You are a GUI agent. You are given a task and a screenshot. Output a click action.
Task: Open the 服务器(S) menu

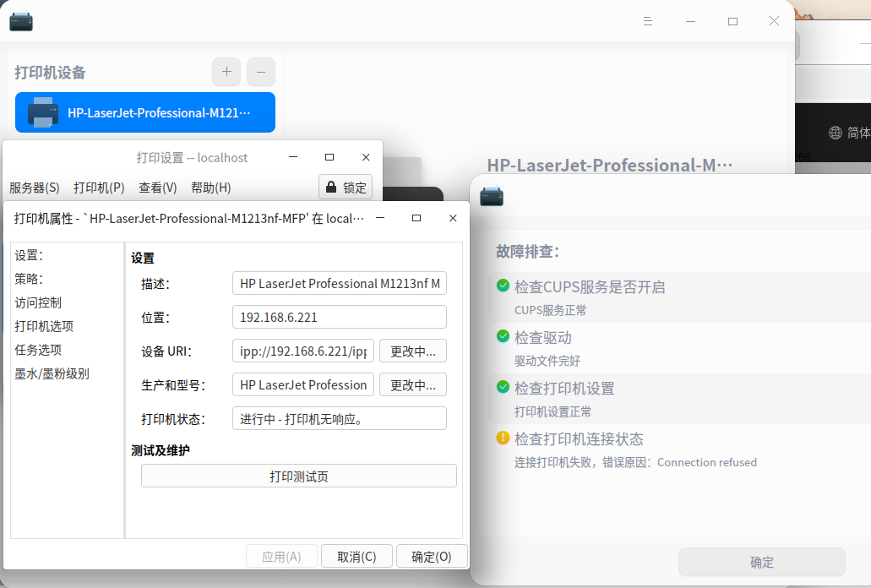(35, 188)
